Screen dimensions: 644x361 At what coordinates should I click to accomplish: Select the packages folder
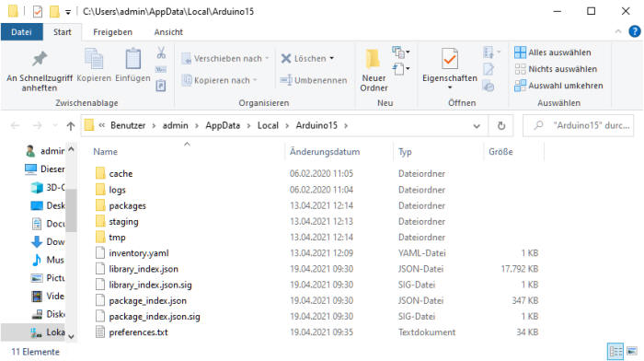point(127,205)
